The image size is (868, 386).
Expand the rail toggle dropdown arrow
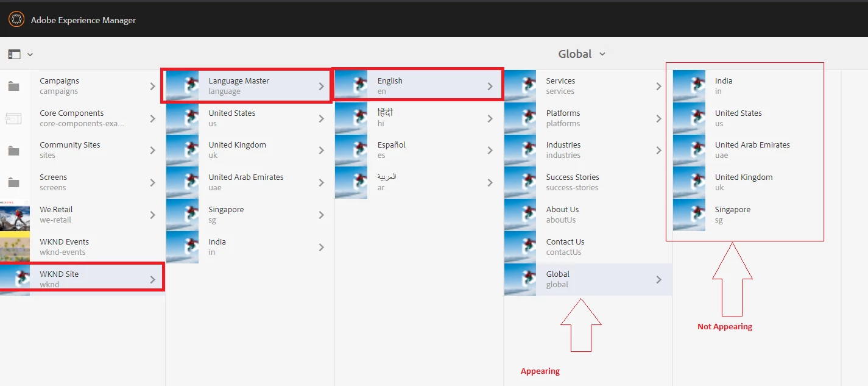(30, 54)
